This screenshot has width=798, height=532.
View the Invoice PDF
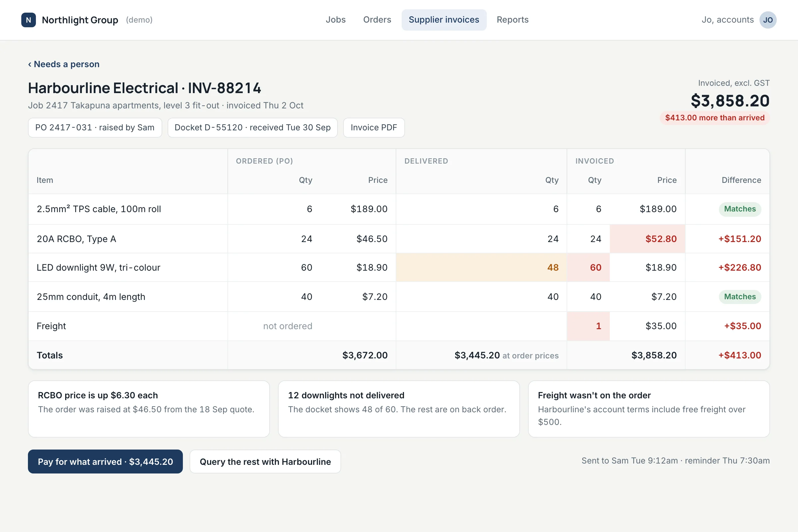click(x=374, y=128)
